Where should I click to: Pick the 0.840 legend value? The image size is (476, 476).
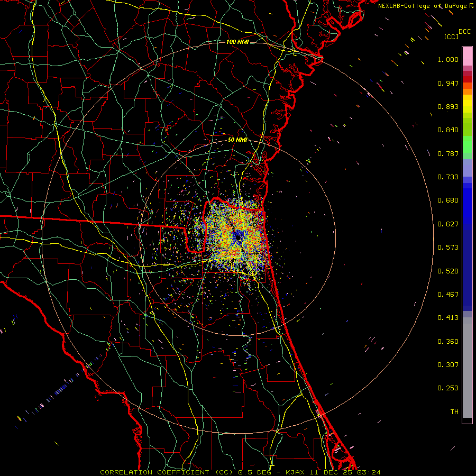pyautogui.click(x=448, y=130)
